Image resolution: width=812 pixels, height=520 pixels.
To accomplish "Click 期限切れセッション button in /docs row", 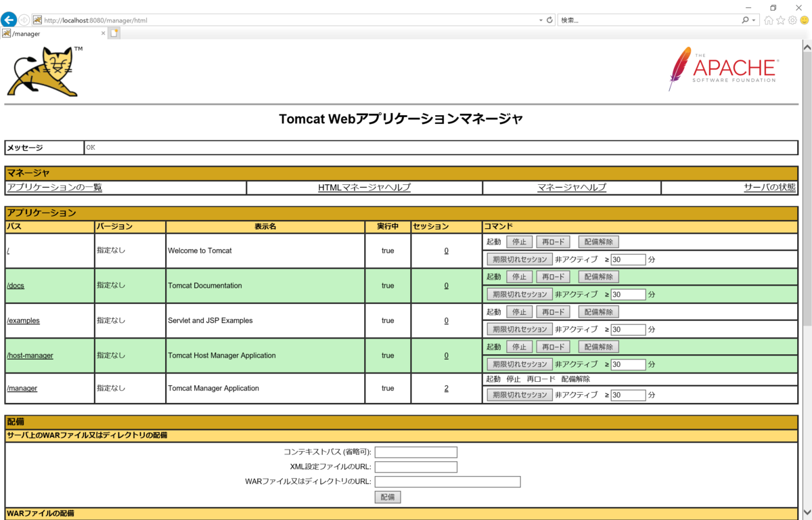I will 520,295.
